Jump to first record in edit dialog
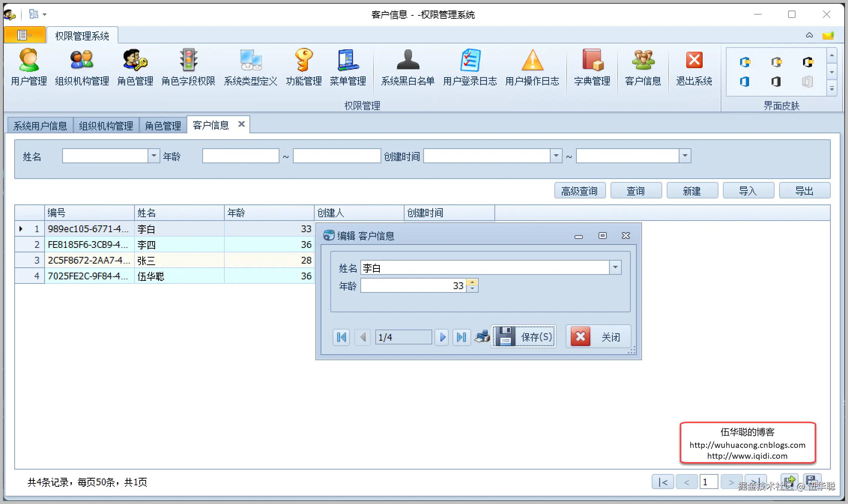 point(341,337)
